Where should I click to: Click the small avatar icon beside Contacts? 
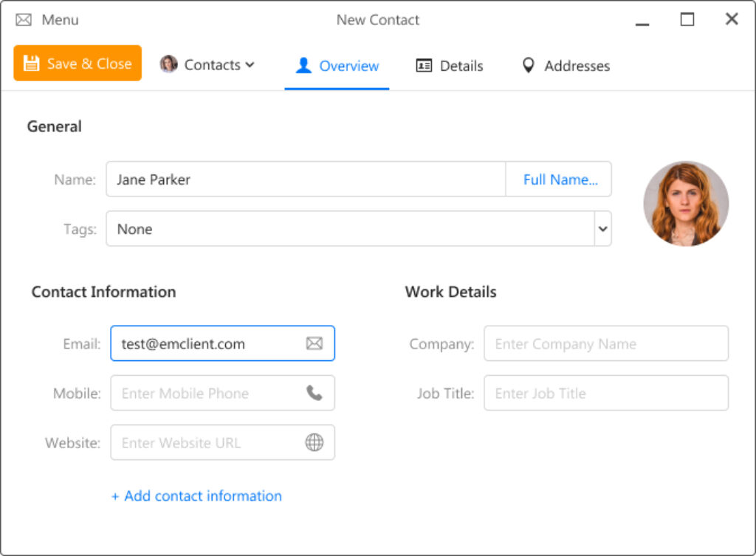pos(168,65)
